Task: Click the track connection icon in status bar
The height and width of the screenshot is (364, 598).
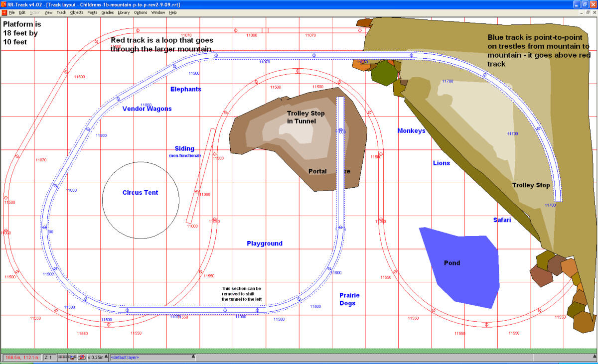Action: (72, 357)
